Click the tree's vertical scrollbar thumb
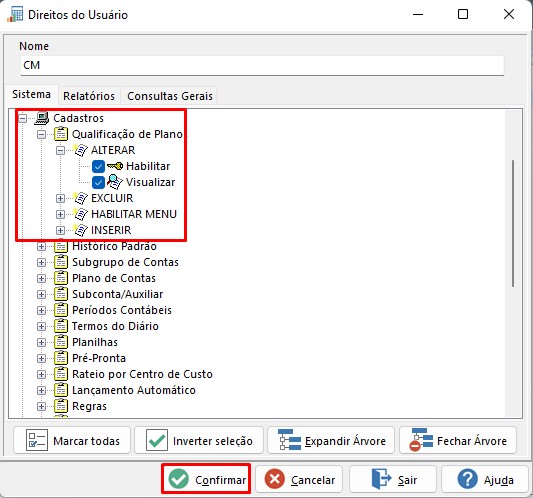This screenshot has height=498, width=533. [x=513, y=223]
